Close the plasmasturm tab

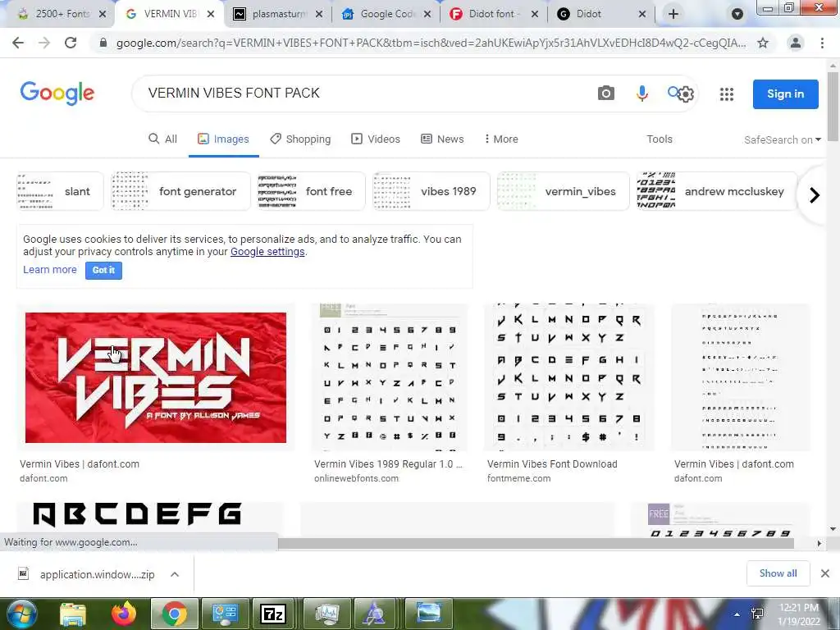(319, 14)
